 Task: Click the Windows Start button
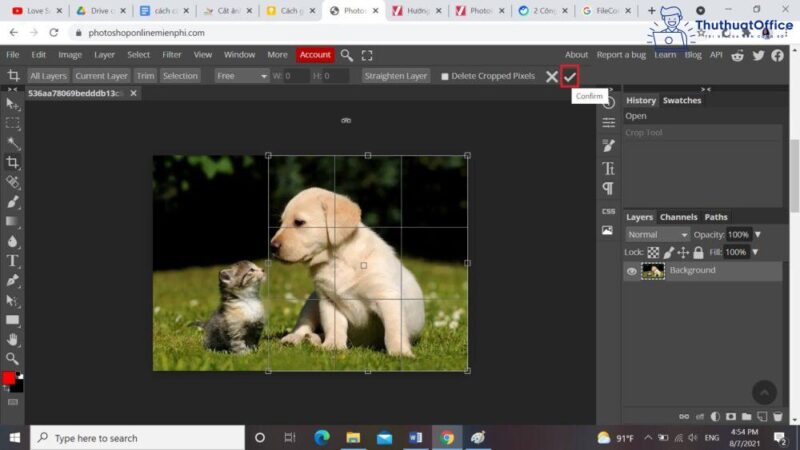coord(15,438)
